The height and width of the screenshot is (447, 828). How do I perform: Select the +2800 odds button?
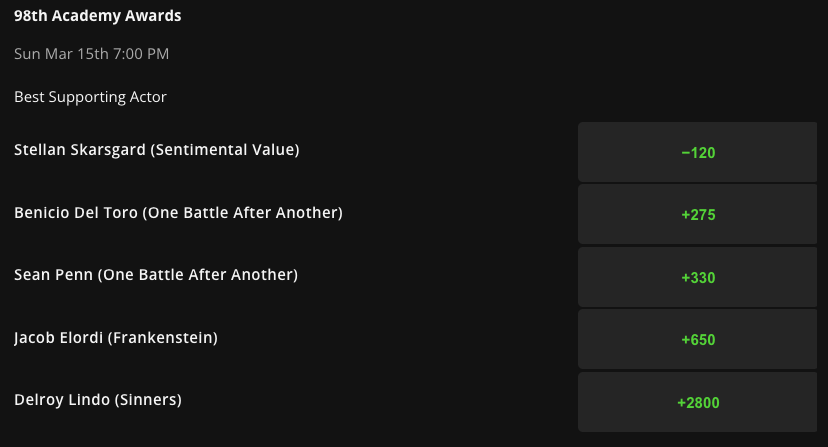(697, 402)
